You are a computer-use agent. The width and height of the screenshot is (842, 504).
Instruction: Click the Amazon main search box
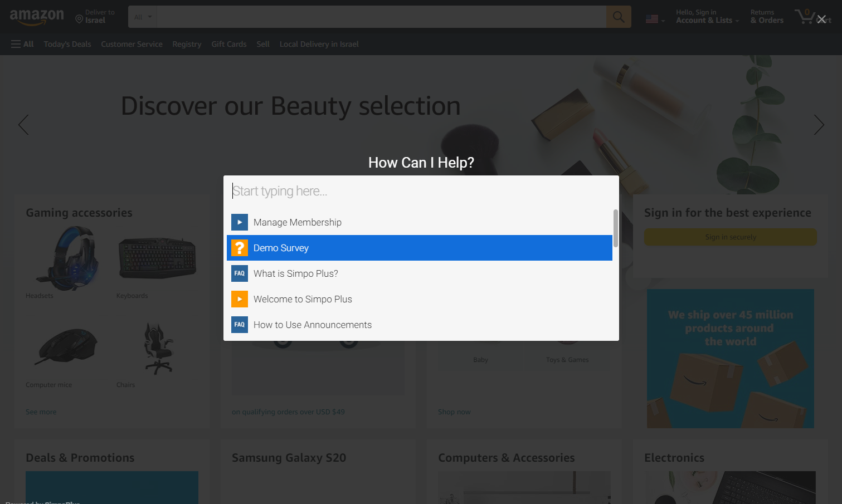point(382,17)
